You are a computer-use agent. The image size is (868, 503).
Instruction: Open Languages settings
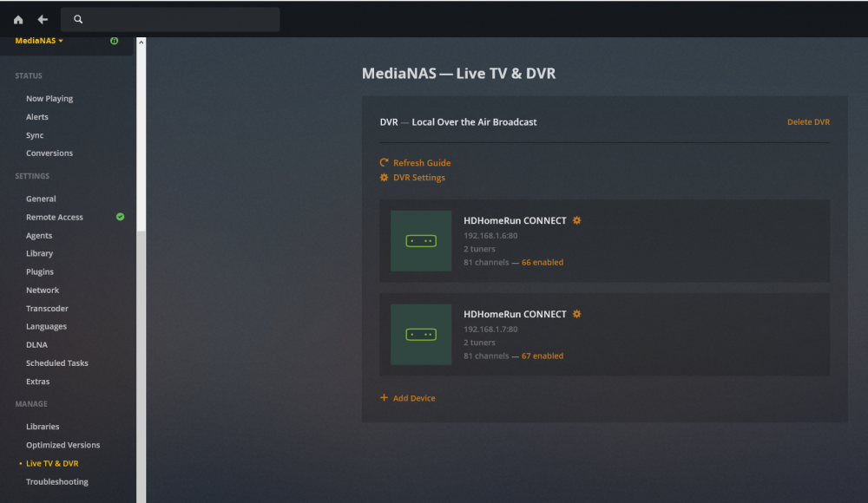coord(46,326)
